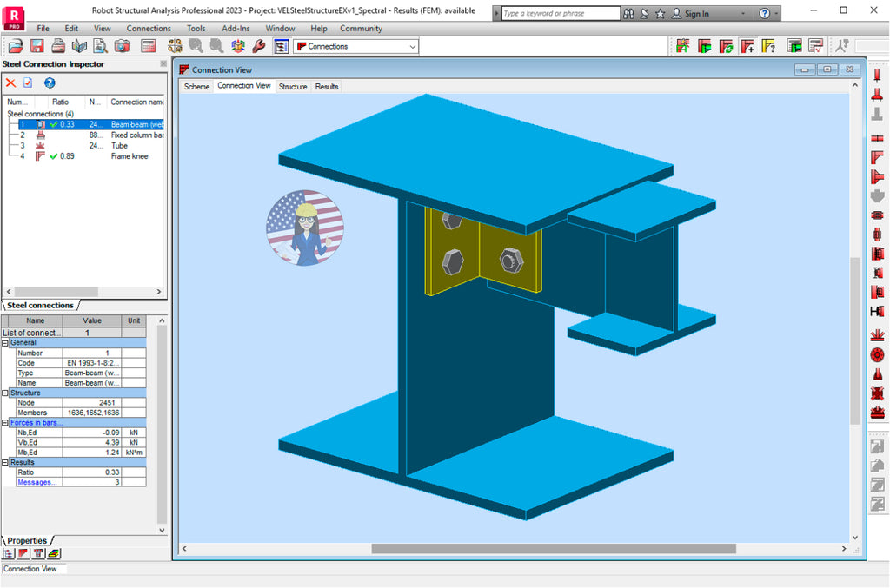This screenshot has height=588, width=890.
Task: Take a screen capture using the camera icon
Action: click(x=122, y=44)
